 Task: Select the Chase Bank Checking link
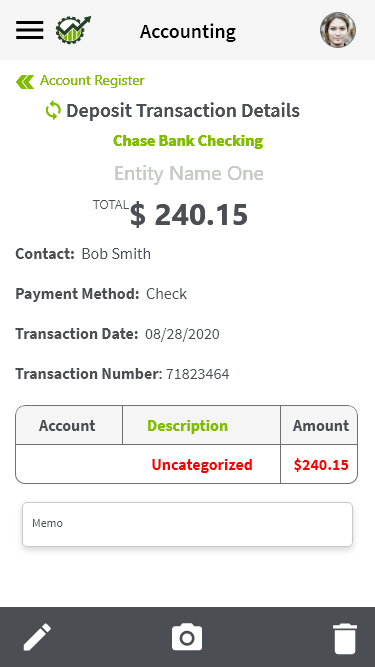coord(188,141)
